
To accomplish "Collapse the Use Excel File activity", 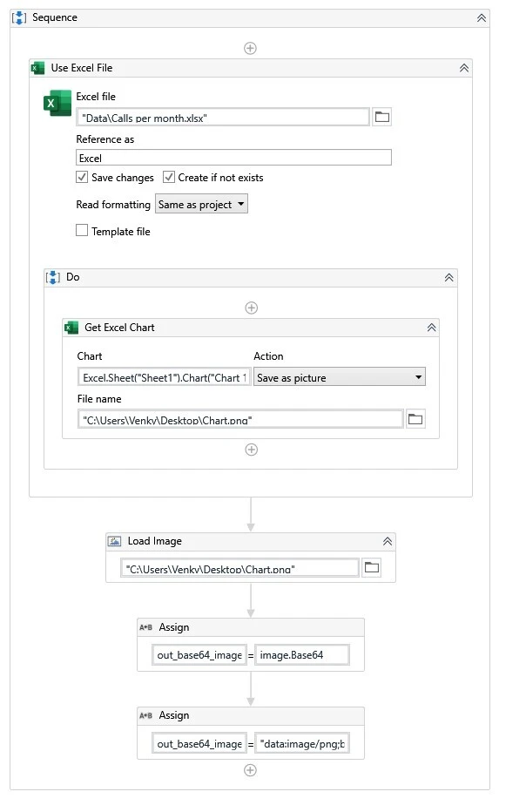I will coord(464,68).
